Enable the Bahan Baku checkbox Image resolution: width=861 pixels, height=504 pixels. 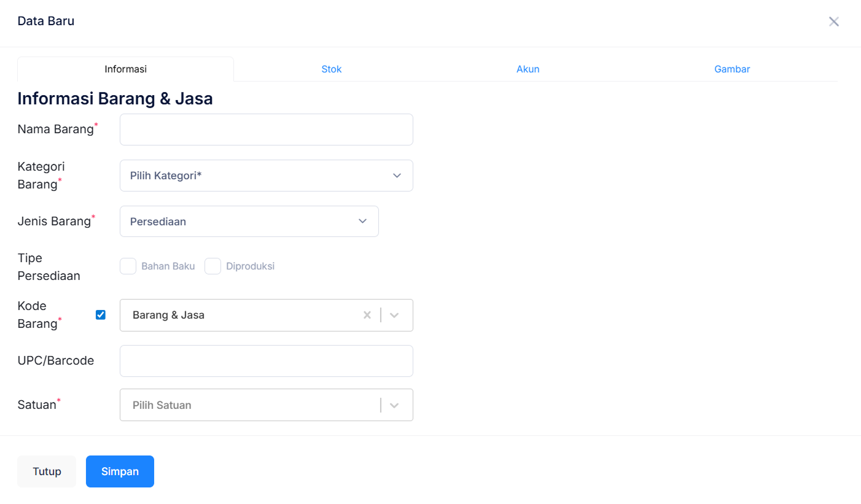[128, 266]
